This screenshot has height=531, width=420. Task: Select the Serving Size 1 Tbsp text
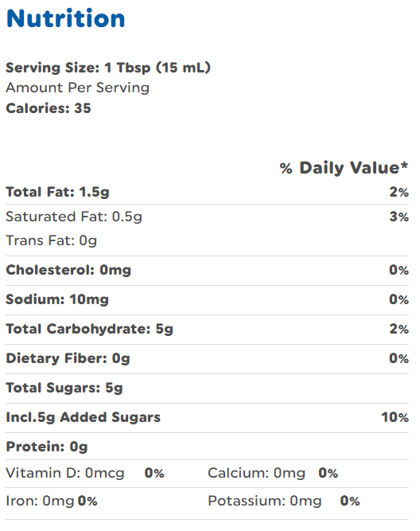pyautogui.click(x=108, y=68)
